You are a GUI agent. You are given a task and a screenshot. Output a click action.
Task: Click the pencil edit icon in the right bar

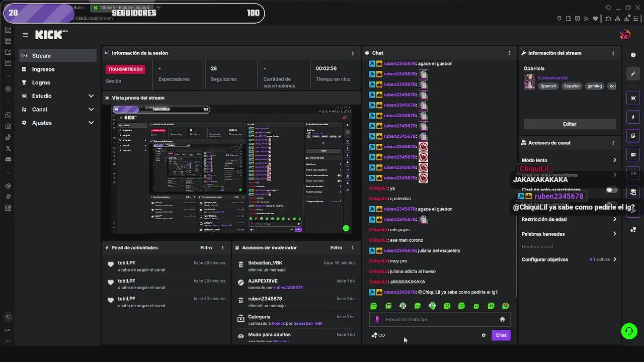(633, 74)
